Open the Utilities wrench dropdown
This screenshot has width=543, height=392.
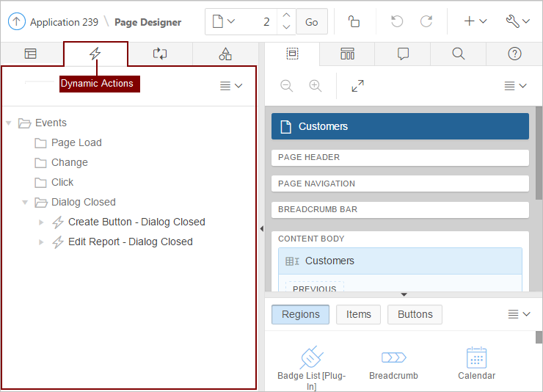(x=517, y=21)
